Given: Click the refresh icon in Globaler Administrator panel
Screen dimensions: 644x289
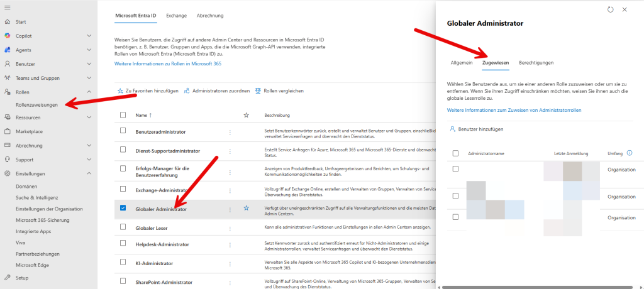Looking at the screenshot, I should point(610,9).
